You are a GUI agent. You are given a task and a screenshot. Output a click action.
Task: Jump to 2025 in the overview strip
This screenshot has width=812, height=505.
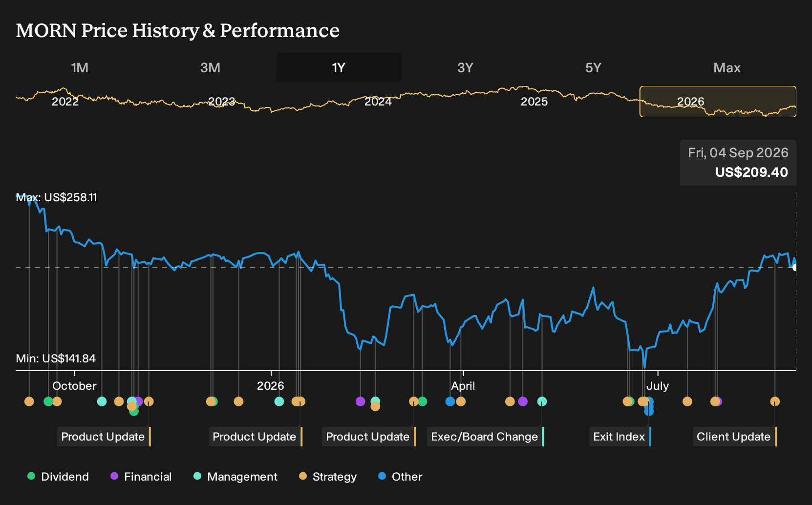click(x=534, y=102)
